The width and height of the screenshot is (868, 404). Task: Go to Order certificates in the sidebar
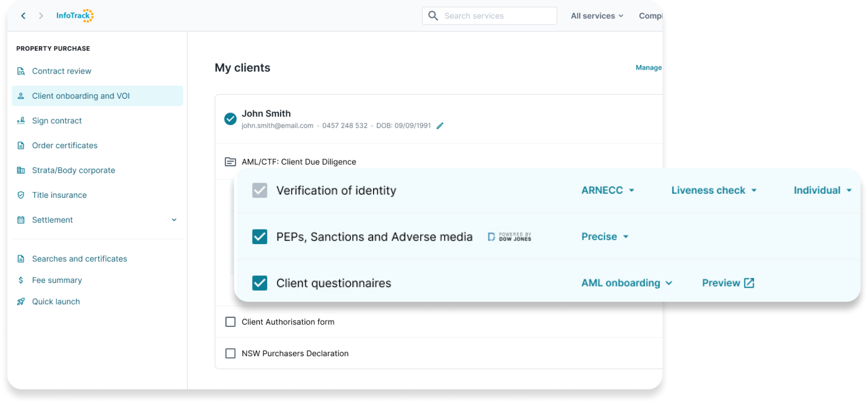(x=65, y=146)
